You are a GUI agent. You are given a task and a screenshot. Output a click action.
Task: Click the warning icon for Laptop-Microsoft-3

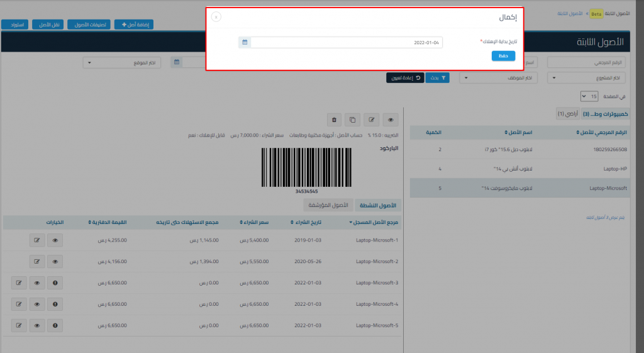(x=55, y=283)
